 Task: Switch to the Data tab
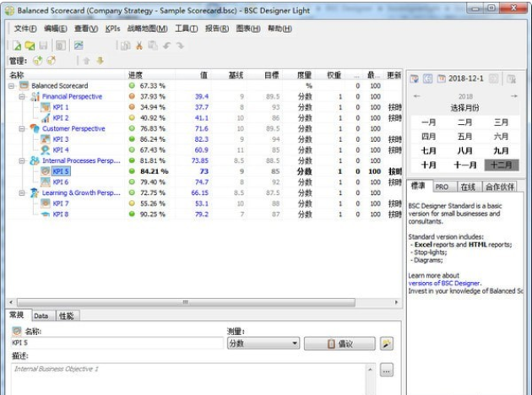41,316
